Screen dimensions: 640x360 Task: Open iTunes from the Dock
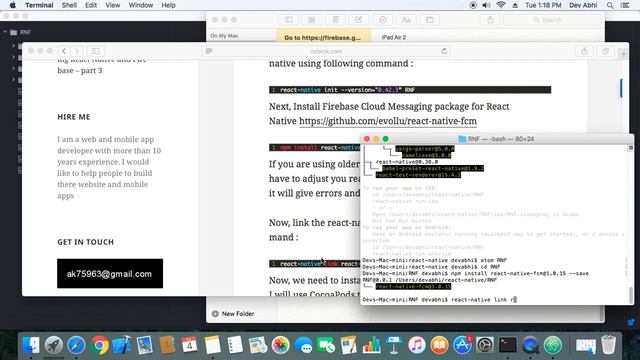pyautogui.click(x=417, y=345)
